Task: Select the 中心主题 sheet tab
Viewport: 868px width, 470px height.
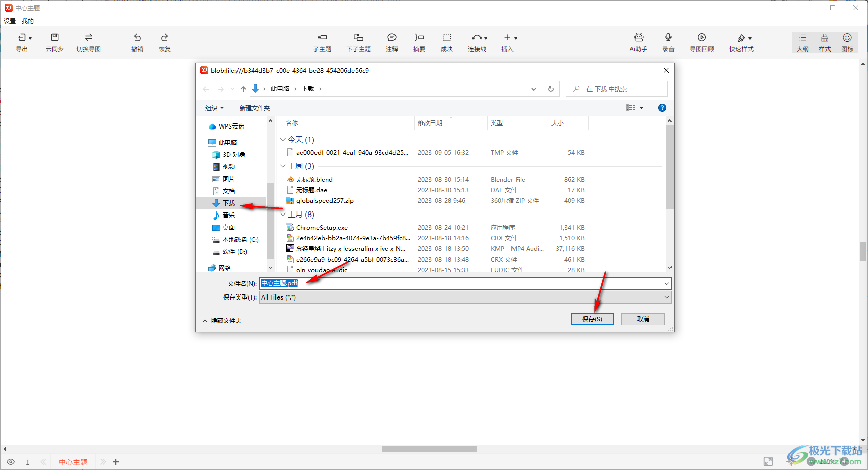Action: point(73,462)
